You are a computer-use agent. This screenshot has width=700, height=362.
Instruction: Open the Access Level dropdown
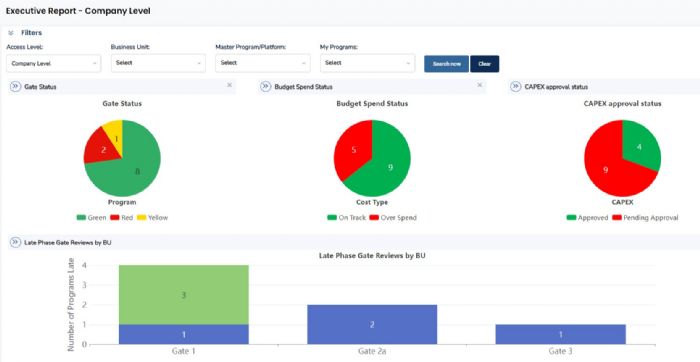(x=54, y=63)
